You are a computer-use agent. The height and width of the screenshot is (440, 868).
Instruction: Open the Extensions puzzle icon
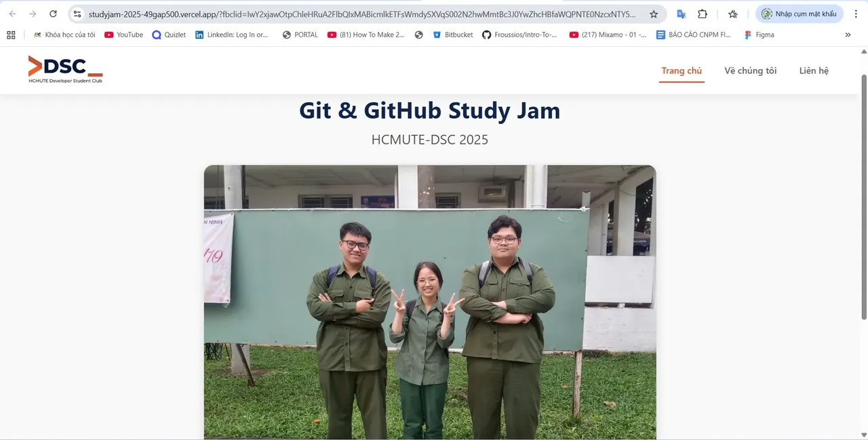coord(703,14)
